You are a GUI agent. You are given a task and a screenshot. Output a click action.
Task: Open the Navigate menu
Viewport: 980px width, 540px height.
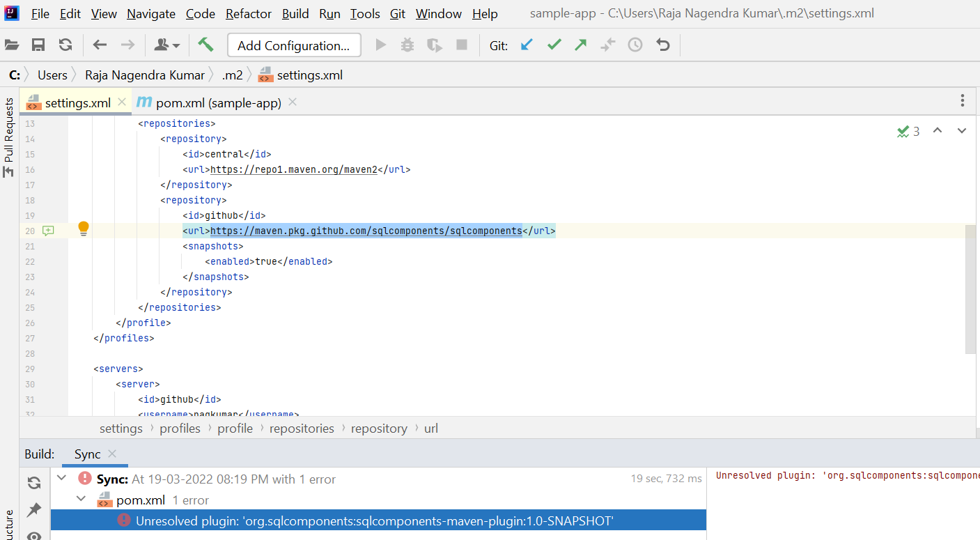(151, 14)
